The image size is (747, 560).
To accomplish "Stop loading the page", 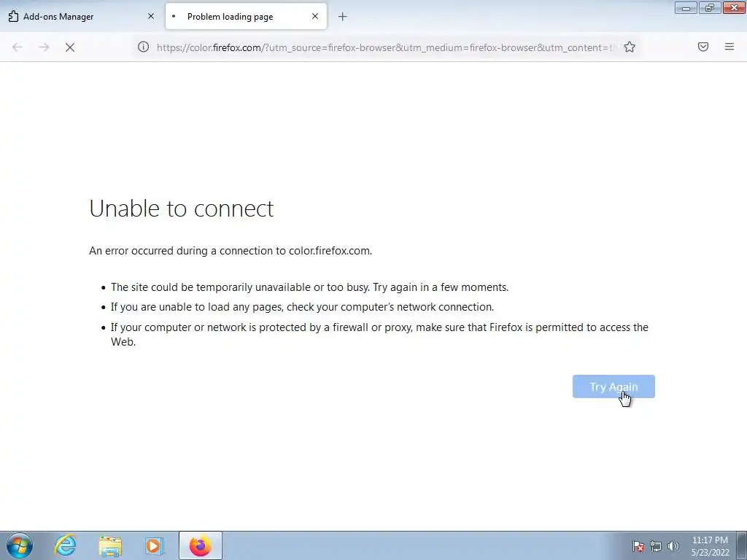I will point(70,47).
